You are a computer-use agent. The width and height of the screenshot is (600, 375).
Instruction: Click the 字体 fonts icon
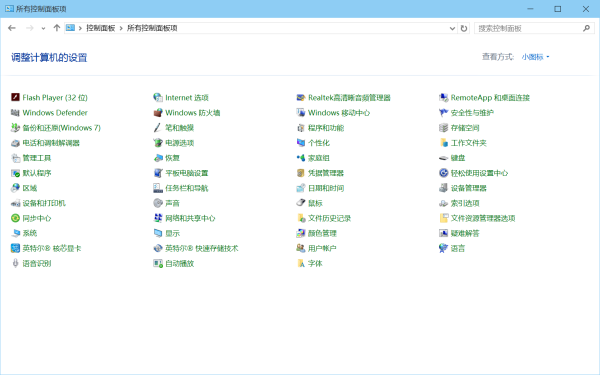301,263
